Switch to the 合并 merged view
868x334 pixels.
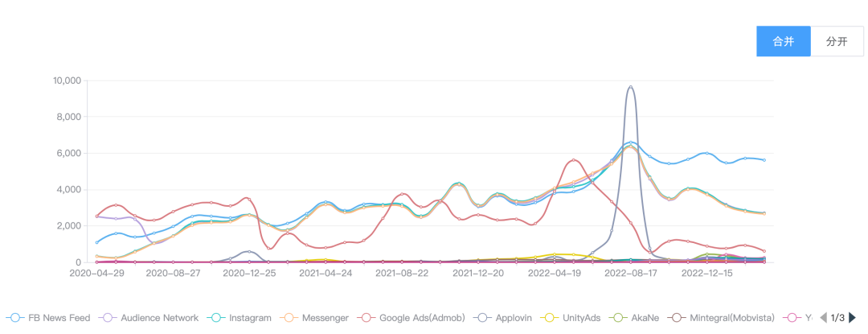coord(784,42)
